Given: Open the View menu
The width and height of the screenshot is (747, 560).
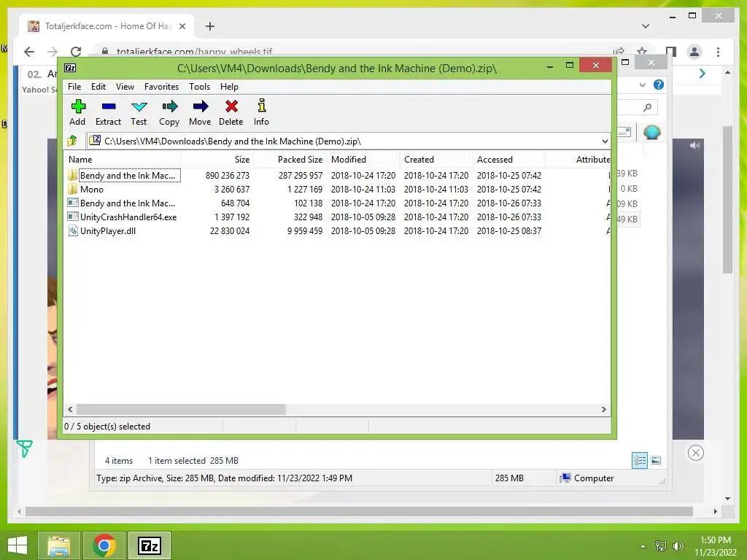Looking at the screenshot, I should pos(125,87).
